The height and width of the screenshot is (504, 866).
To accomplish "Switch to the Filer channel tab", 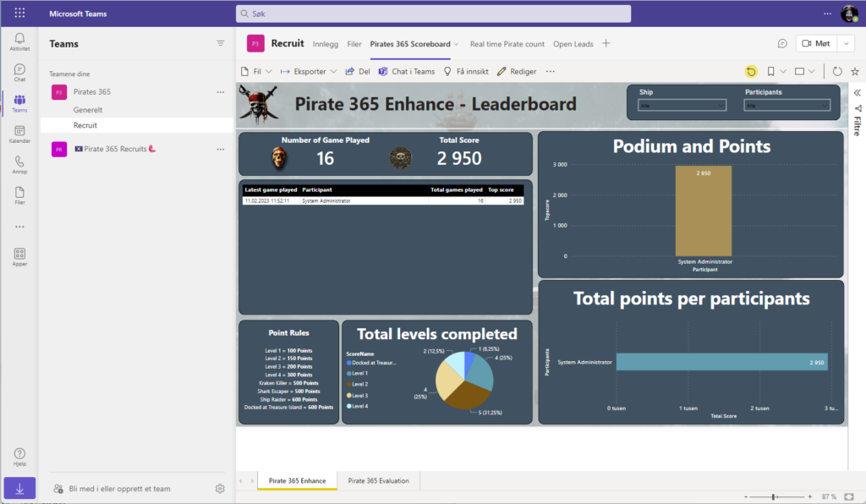I will (354, 44).
